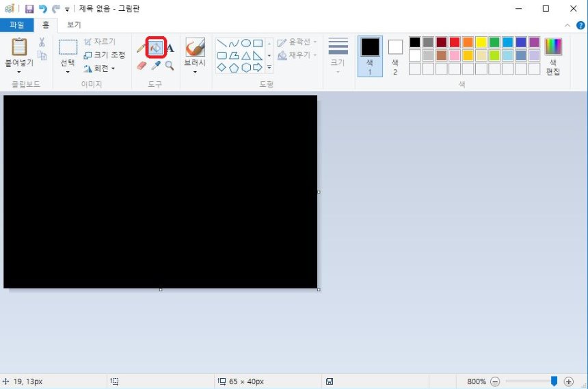Click the Crop button
The width and height of the screenshot is (588, 389).
pos(100,42)
